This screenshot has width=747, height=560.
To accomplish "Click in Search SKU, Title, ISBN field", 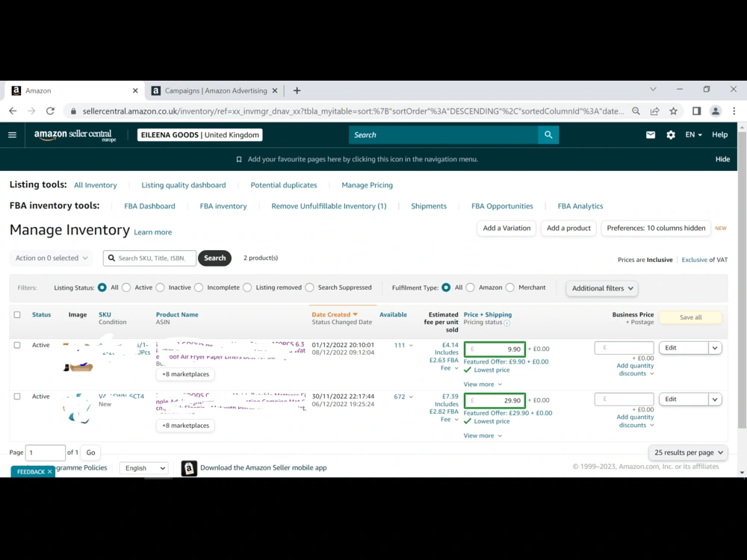I will pos(149,258).
